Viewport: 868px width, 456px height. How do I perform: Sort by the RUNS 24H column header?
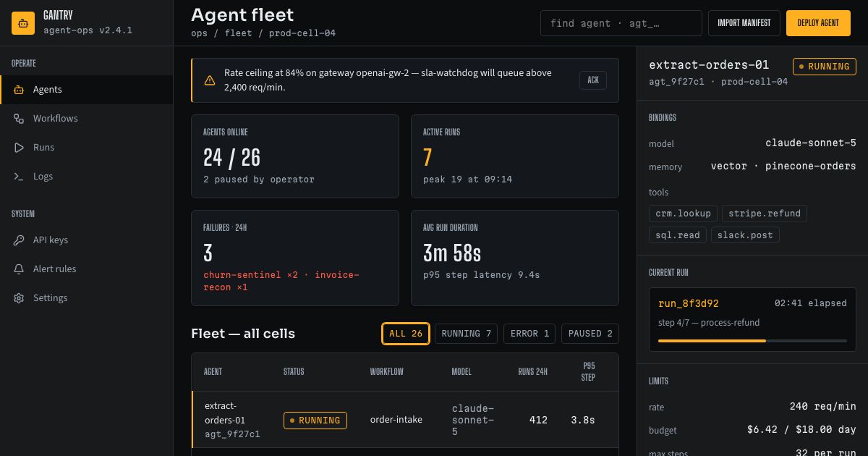533,372
